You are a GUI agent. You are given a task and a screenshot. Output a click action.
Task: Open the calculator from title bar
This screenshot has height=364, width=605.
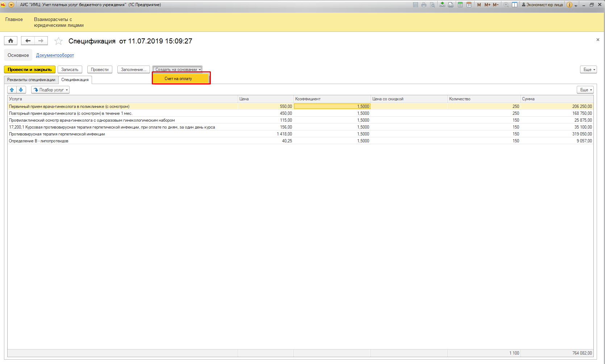[460, 5]
